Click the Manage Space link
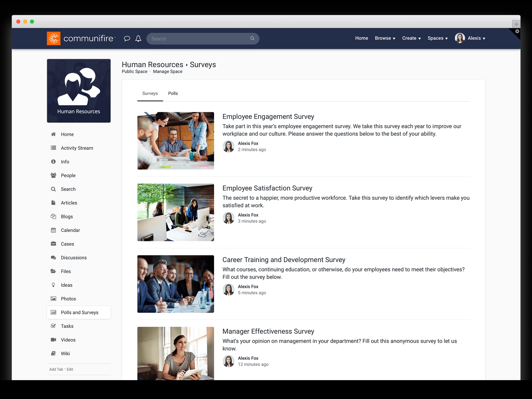532x399 pixels. click(x=168, y=71)
